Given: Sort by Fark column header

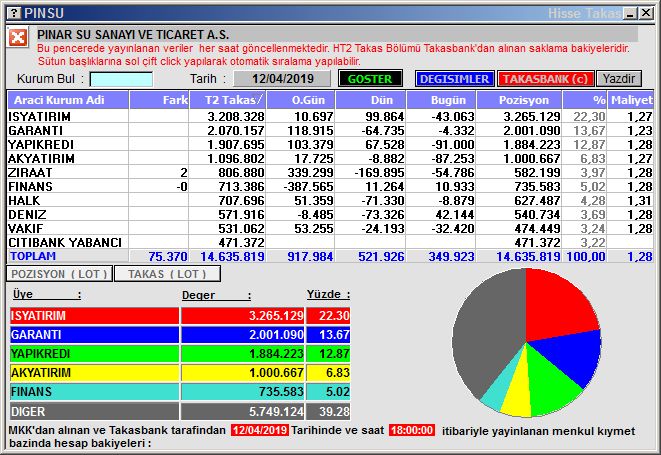Looking at the screenshot, I should [x=159, y=100].
